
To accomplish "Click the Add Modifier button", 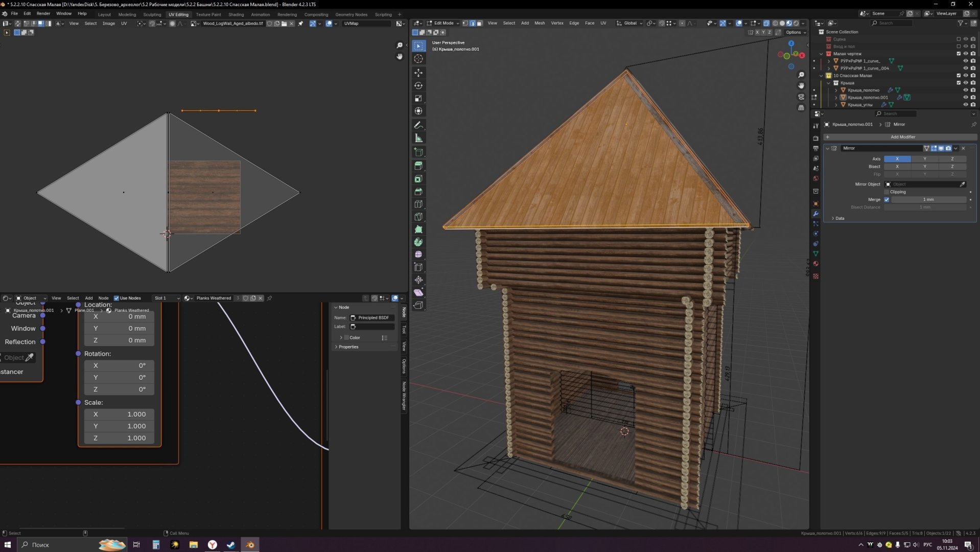I will (902, 137).
